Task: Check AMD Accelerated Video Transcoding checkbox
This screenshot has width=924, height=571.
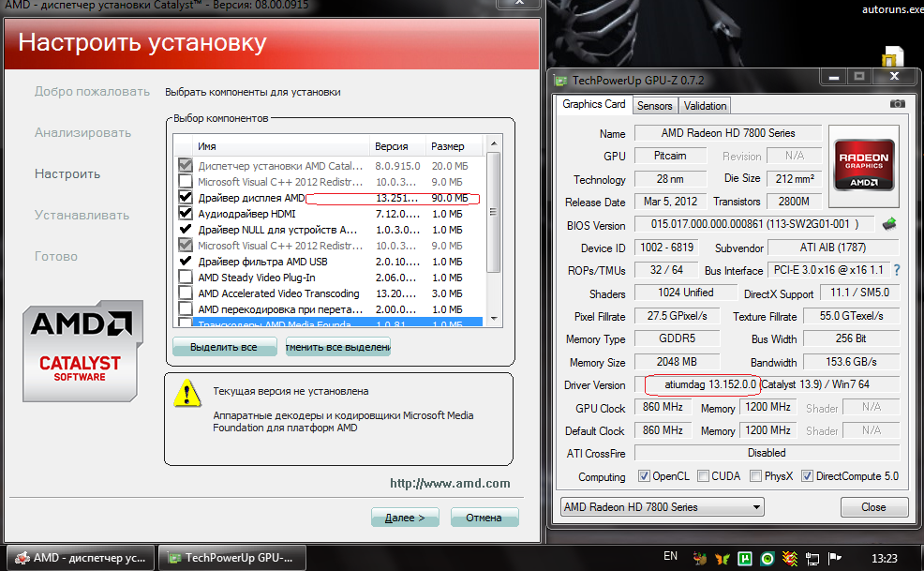Action: click(x=186, y=293)
